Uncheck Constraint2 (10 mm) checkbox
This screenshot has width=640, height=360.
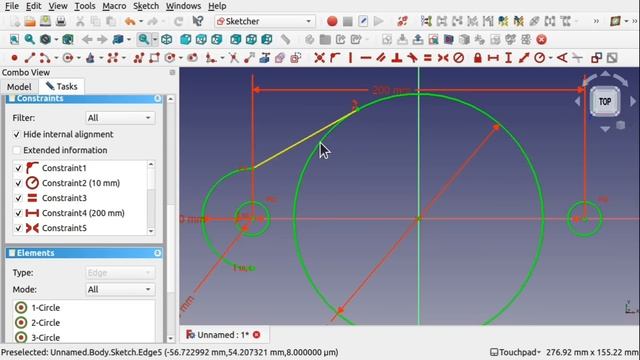coord(18,183)
